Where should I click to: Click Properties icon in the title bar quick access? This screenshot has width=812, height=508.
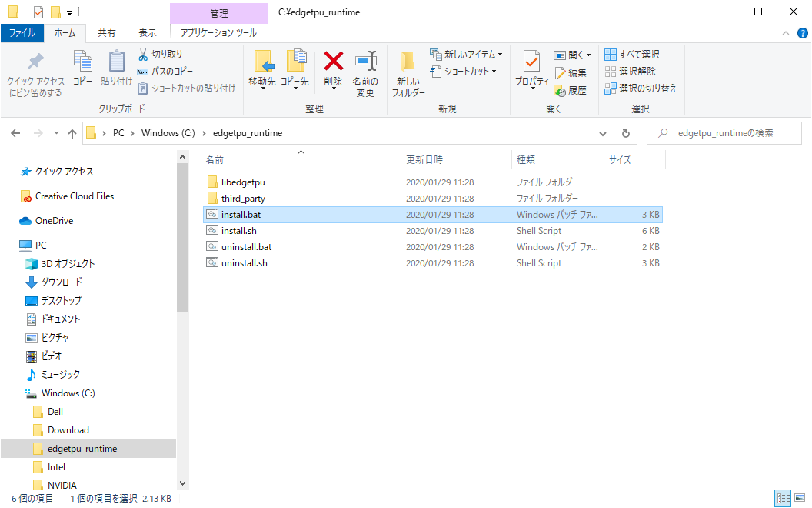(38, 12)
